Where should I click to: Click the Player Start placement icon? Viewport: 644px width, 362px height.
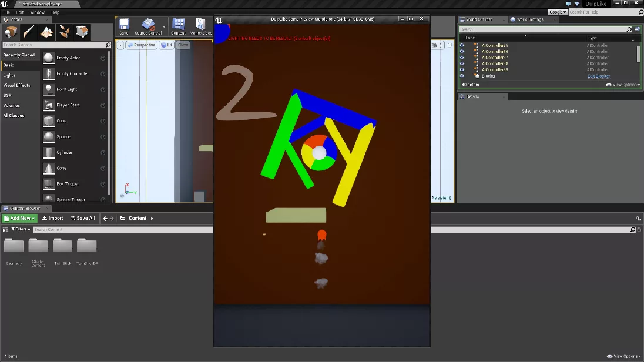click(48, 105)
